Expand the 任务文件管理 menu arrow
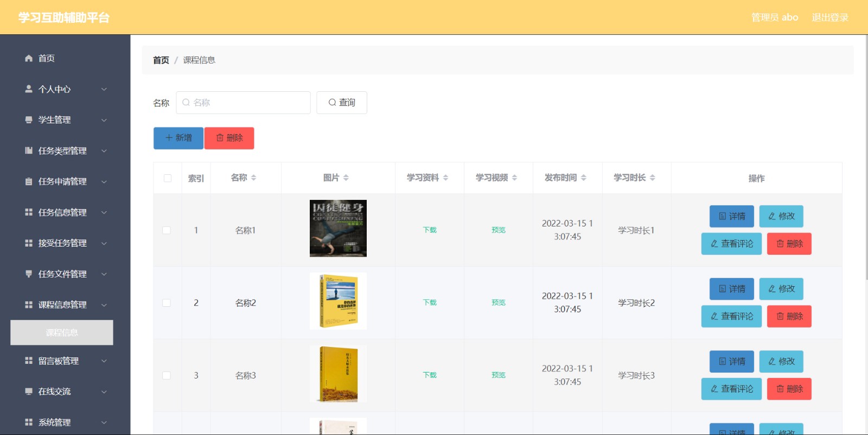The width and height of the screenshot is (868, 435). (x=104, y=274)
